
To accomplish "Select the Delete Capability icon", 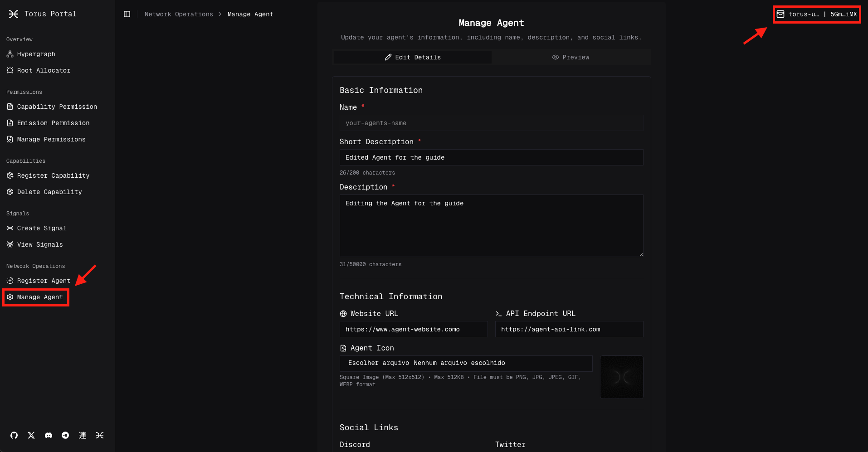I will [10, 192].
